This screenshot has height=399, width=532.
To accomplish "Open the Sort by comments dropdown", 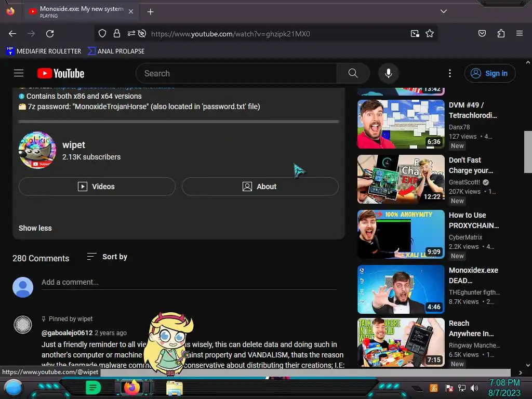I will coord(107,257).
